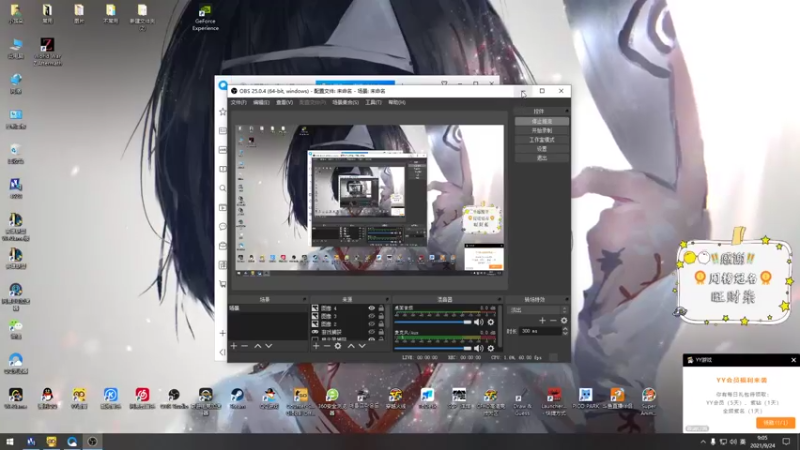
Task: Click 退出 exit button in OBS
Action: point(541,158)
